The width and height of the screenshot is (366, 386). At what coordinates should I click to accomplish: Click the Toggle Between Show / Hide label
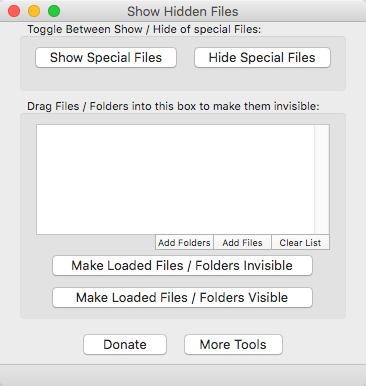click(144, 29)
